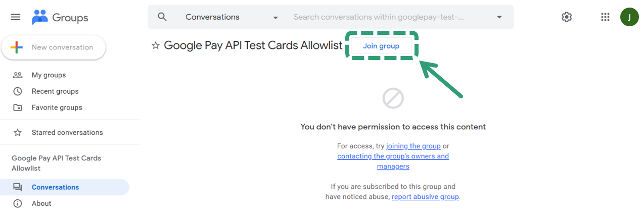
Task: Open advanced search options arrow
Action: [x=499, y=17]
